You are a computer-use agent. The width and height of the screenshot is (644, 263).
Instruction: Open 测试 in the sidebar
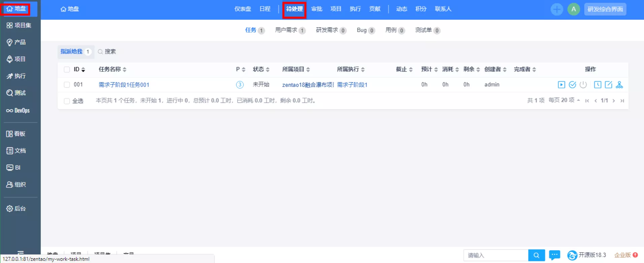16,93
